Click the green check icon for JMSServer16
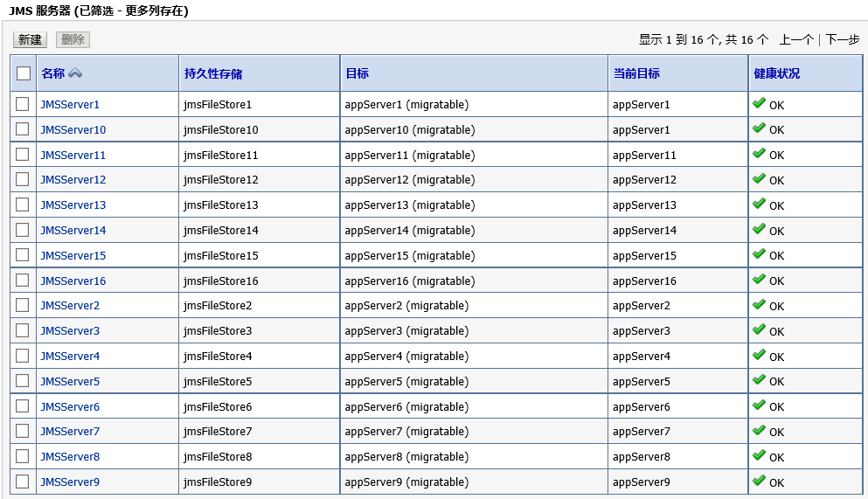Image resolution: width=868 pixels, height=499 pixels. pyautogui.click(x=759, y=279)
